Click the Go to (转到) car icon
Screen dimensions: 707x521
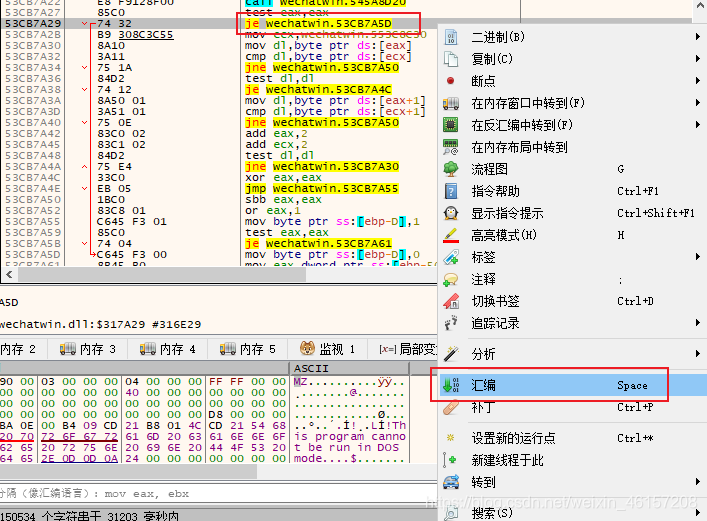(450, 482)
